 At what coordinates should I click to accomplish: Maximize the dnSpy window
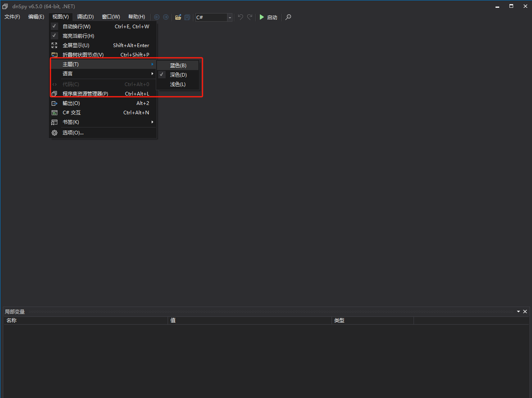click(x=511, y=6)
